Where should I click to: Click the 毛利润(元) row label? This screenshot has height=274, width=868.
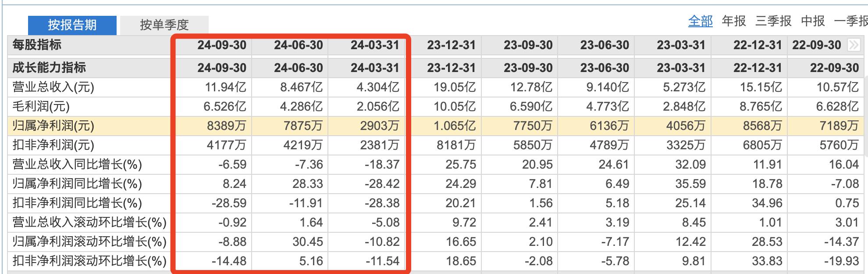pos(41,106)
